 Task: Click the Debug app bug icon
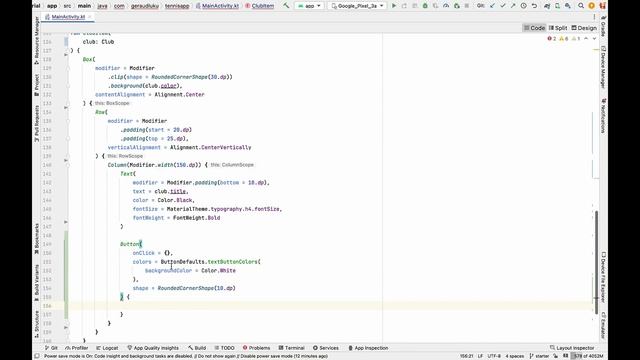(425, 6)
